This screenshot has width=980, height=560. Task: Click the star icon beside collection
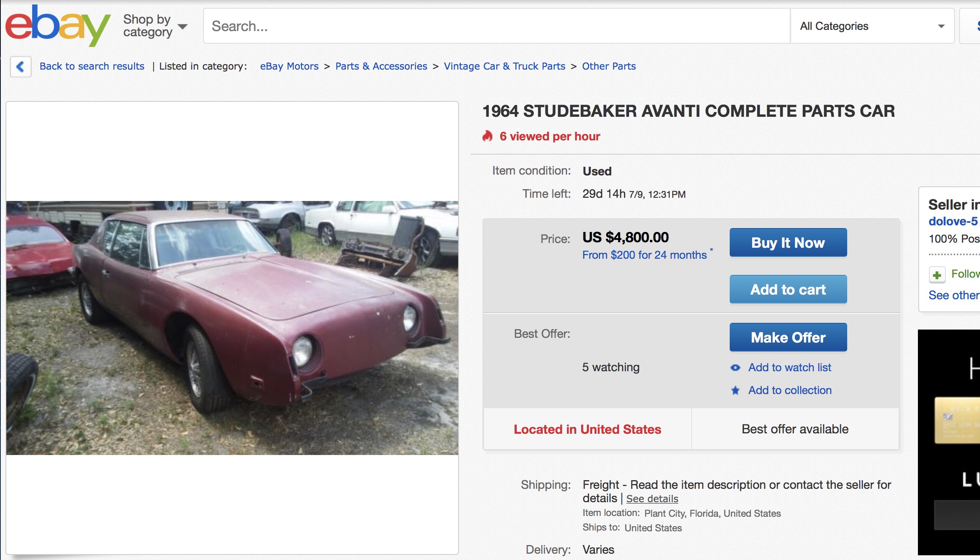pyautogui.click(x=735, y=391)
